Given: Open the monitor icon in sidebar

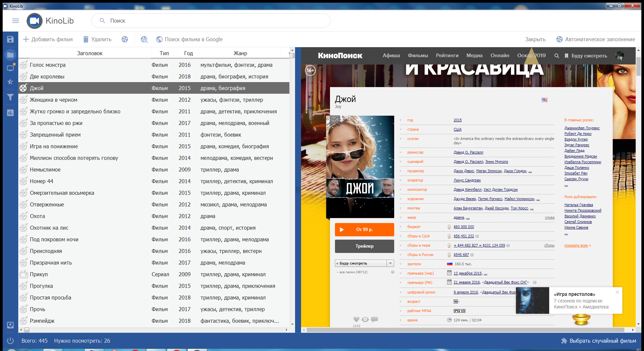Looking at the screenshot, I should pyautogui.click(x=10, y=68).
